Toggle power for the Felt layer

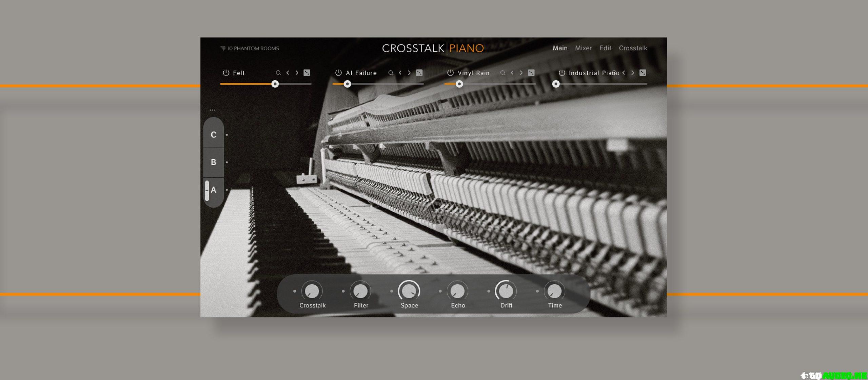click(226, 73)
